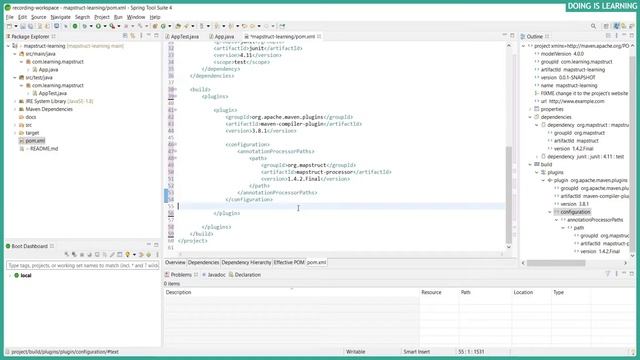Open the File menu

[x=9, y=17]
